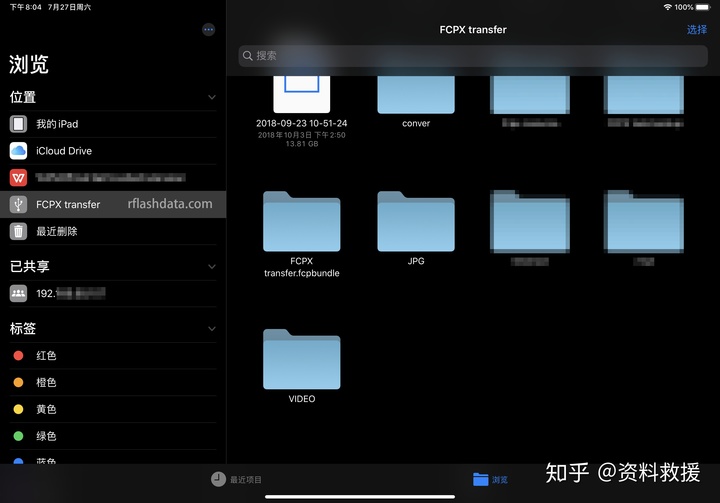This screenshot has height=503, width=720.
Task: Select the FCPX transfer sidebar label
Action: [68, 204]
